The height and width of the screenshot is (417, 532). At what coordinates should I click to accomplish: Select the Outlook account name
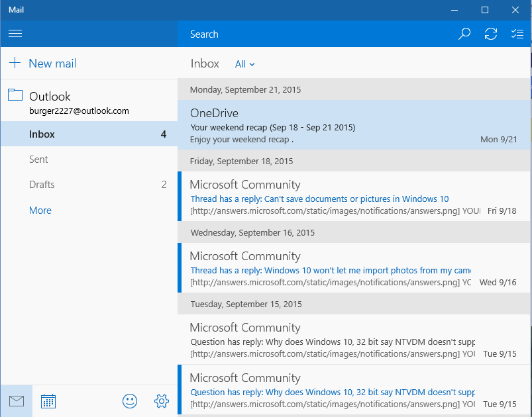50,97
